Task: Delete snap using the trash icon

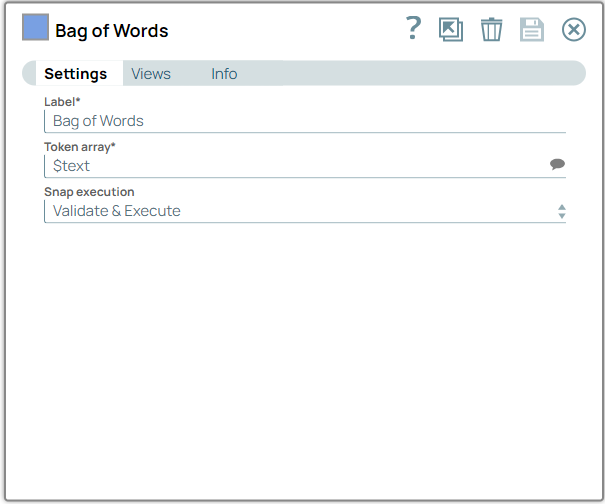Action: click(491, 29)
